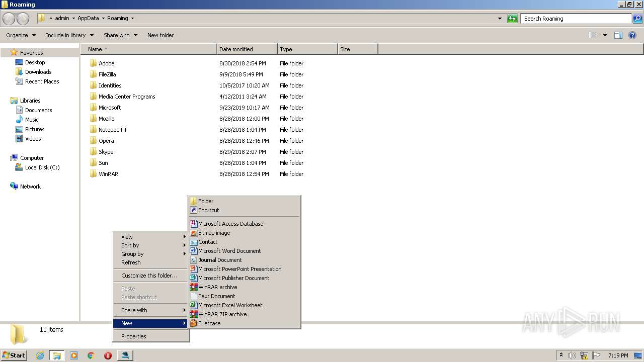Click the New folder toolbar button

point(160,35)
